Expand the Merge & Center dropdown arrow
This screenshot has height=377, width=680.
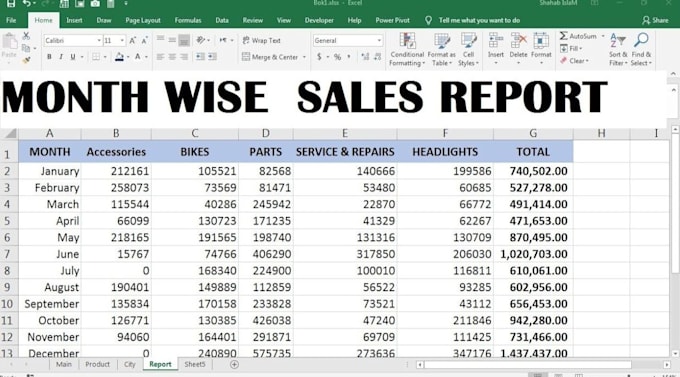point(304,57)
